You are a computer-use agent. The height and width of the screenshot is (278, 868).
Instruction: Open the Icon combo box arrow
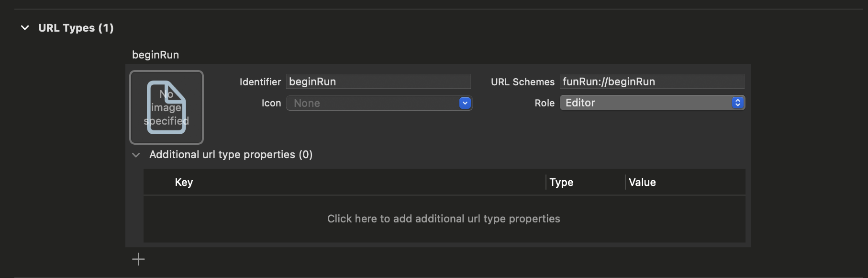pos(465,103)
